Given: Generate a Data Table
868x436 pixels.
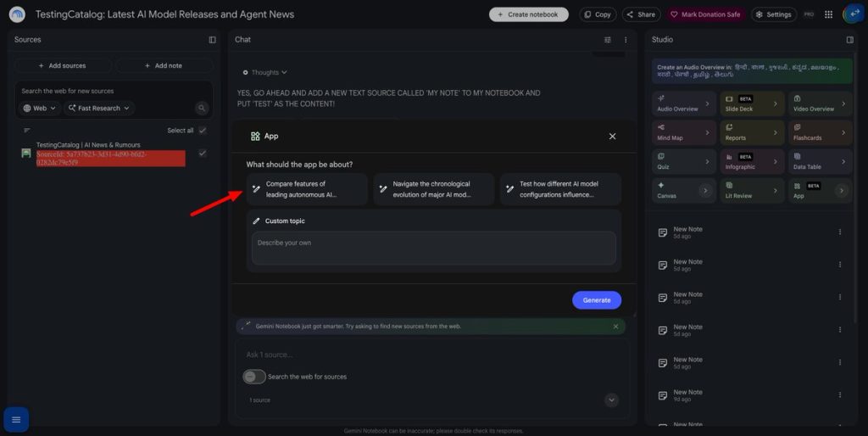Looking at the screenshot, I should click(820, 161).
